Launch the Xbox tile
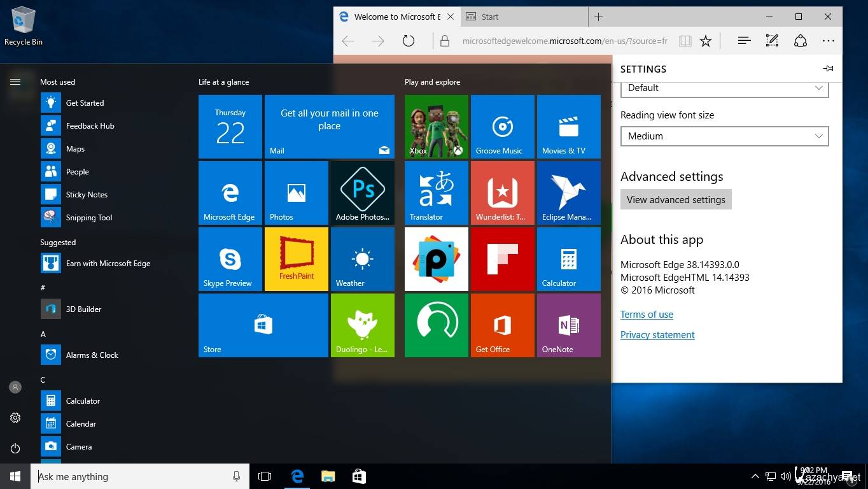868x489 pixels. (x=436, y=127)
